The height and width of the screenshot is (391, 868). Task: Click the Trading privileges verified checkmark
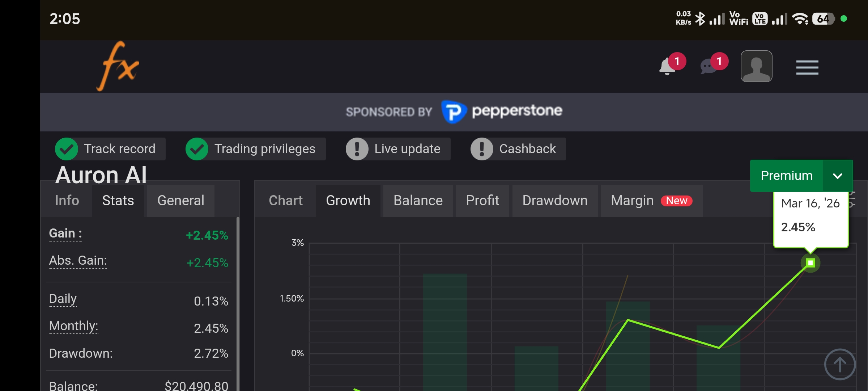(x=197, y=149)
